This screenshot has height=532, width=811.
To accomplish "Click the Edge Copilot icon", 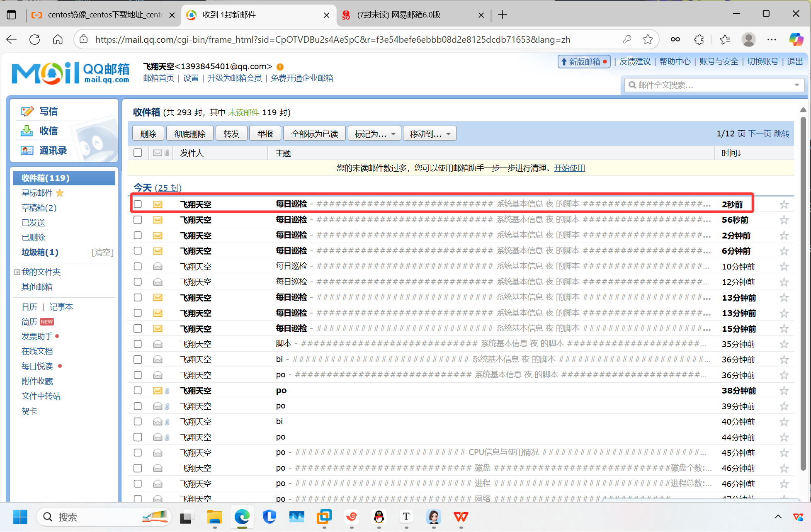I will point(796,39).
